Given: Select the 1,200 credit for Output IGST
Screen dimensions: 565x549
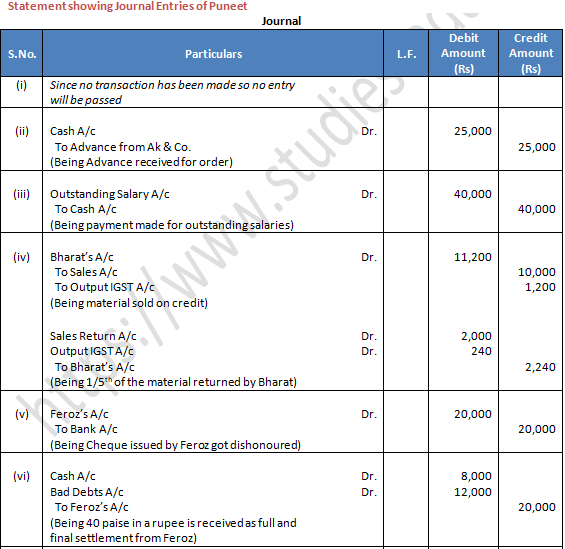Looking at the screenshot, I should [540, 287].
